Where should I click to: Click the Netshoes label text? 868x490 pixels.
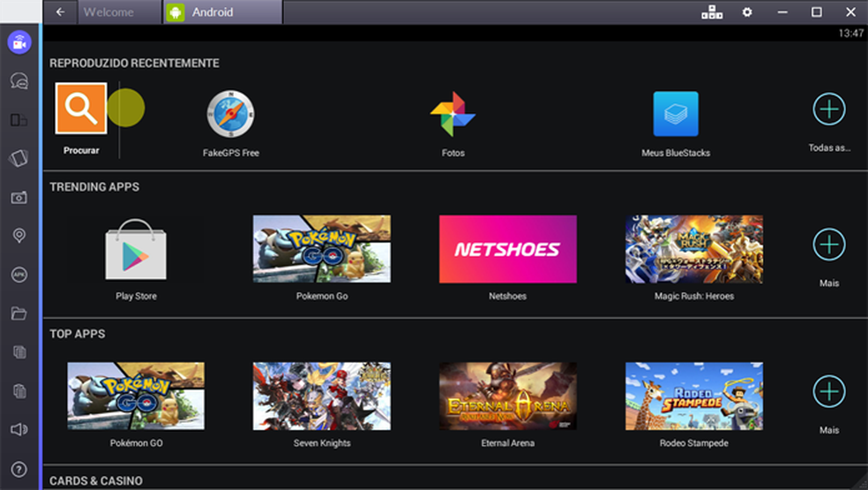507,296
